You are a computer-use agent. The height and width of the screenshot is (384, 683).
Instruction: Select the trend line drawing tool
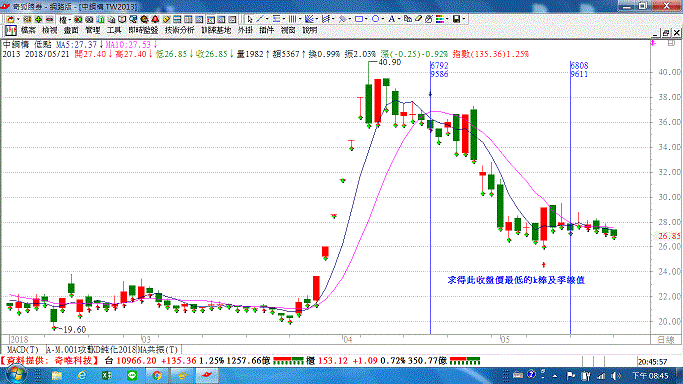coord(260,19)
